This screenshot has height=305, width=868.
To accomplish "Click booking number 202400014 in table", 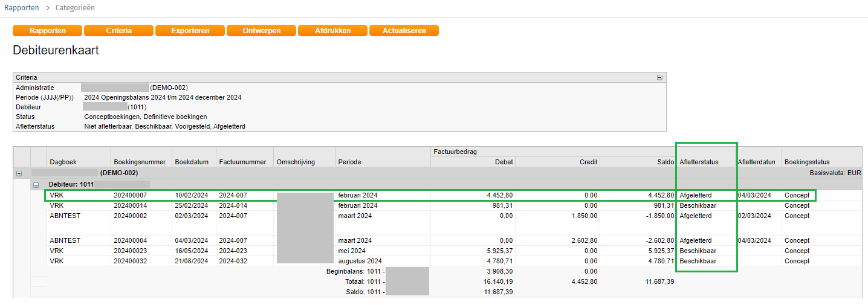I will click(x=130, y=205).
